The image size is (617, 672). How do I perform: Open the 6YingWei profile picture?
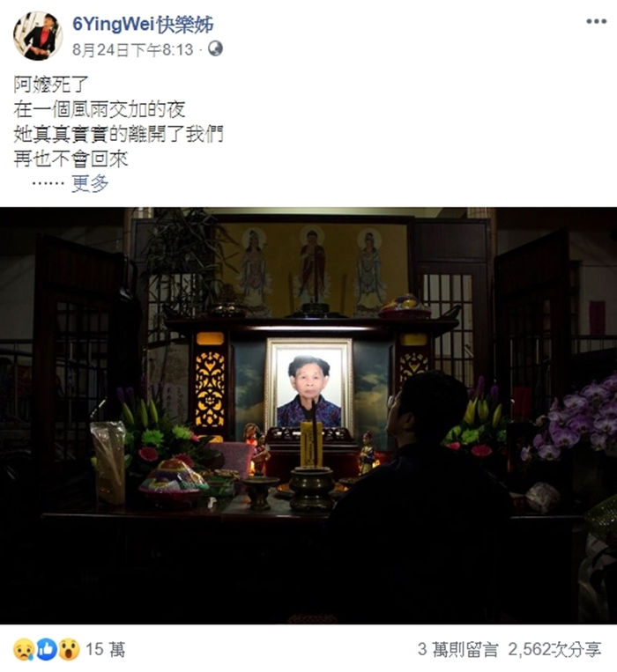(38, 35)
